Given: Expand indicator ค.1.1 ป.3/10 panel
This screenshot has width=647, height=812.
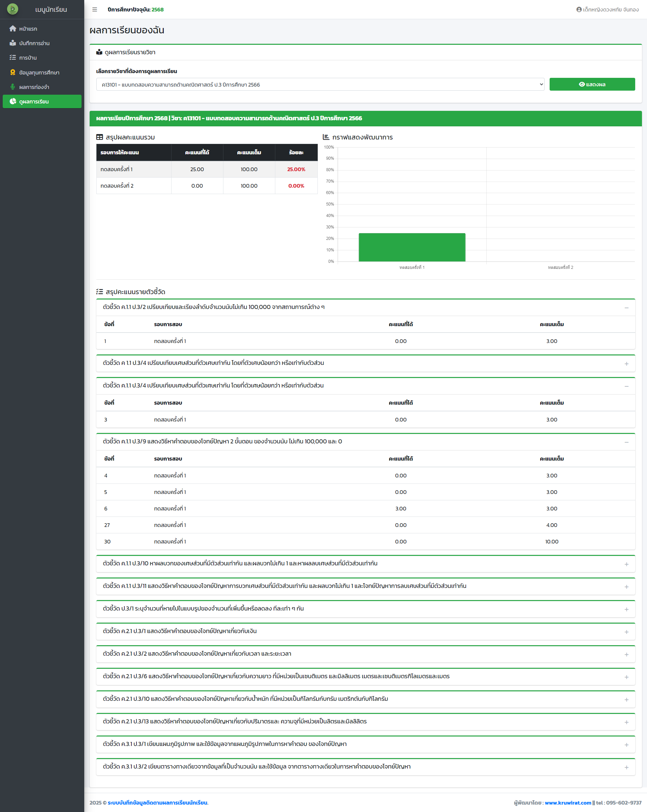Looking at the screenshot, I should tap(626, 564).
